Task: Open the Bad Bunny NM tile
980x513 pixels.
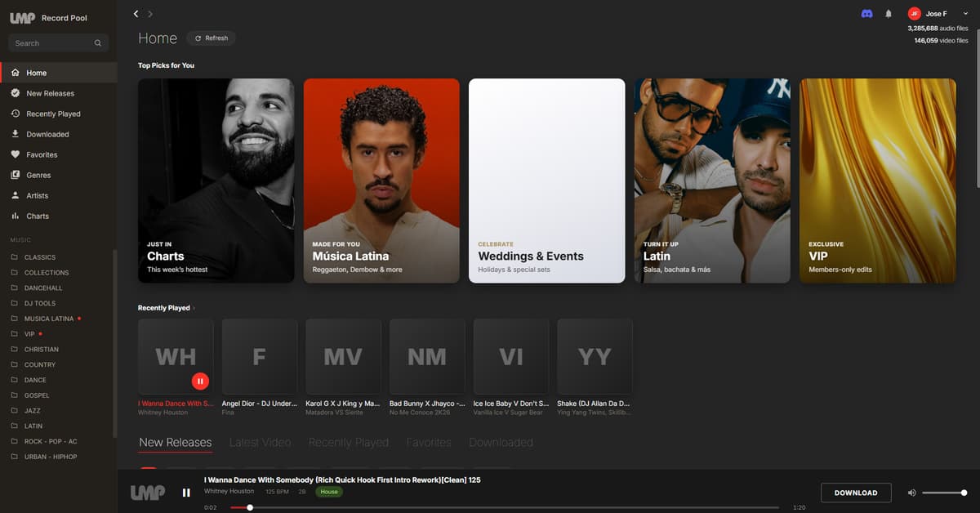Action: click(427, 357)
